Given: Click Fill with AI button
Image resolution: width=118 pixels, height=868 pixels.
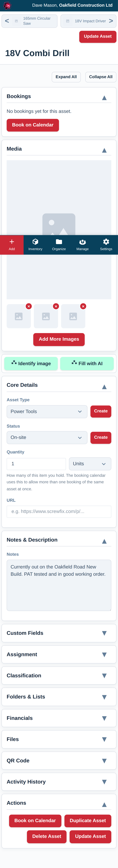Looking at the screenshot, I should click(87, 364).
